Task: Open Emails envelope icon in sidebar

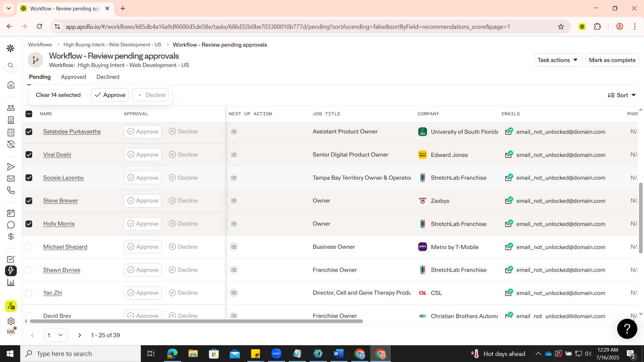Action: point(11,178)
